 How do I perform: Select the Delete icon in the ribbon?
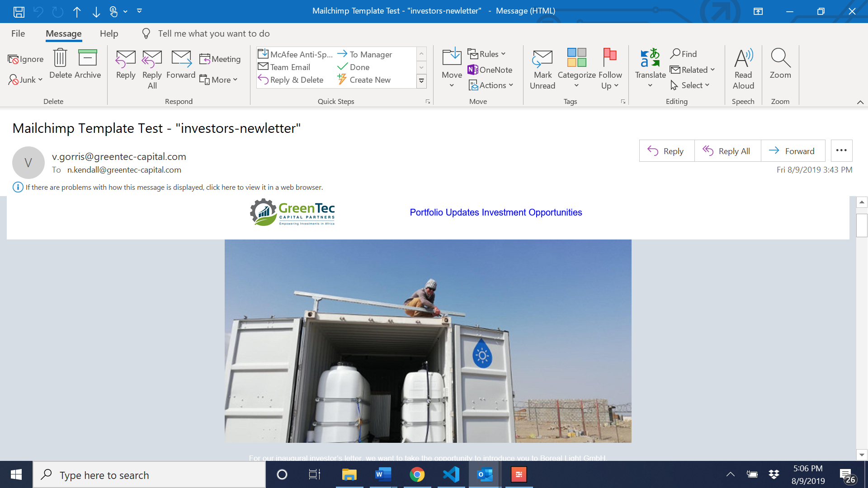(x=60, y=63)
